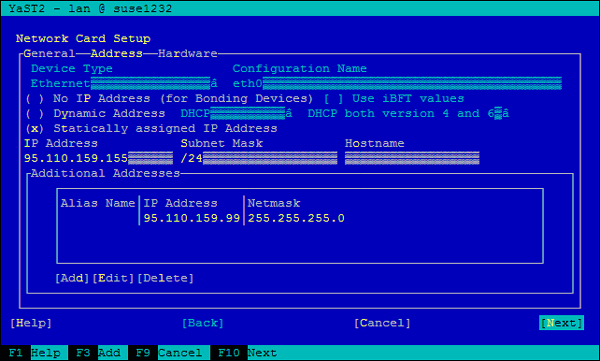This screenshot has height=361, width=600.
Task: Switch to the General tab
Action: click(x=49, y=53)
